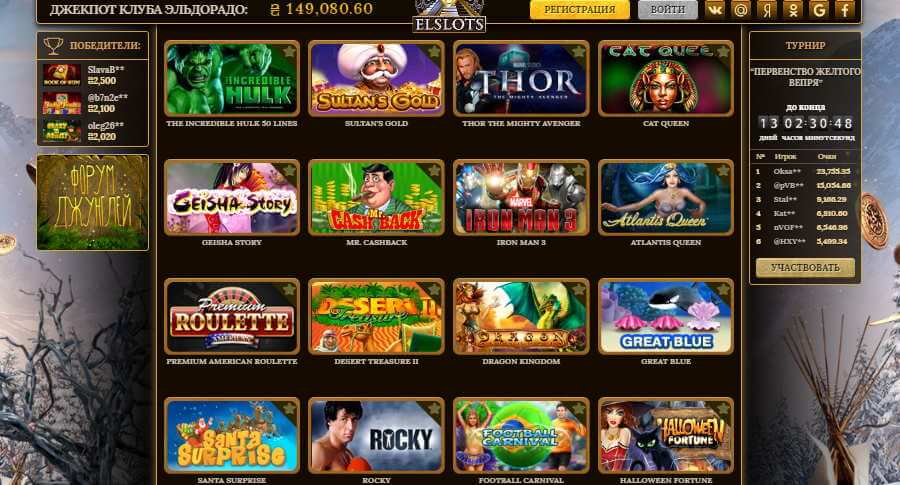Open the Thor The Mighty Avenger game
The image size is (900, 485).
point(521,79)
